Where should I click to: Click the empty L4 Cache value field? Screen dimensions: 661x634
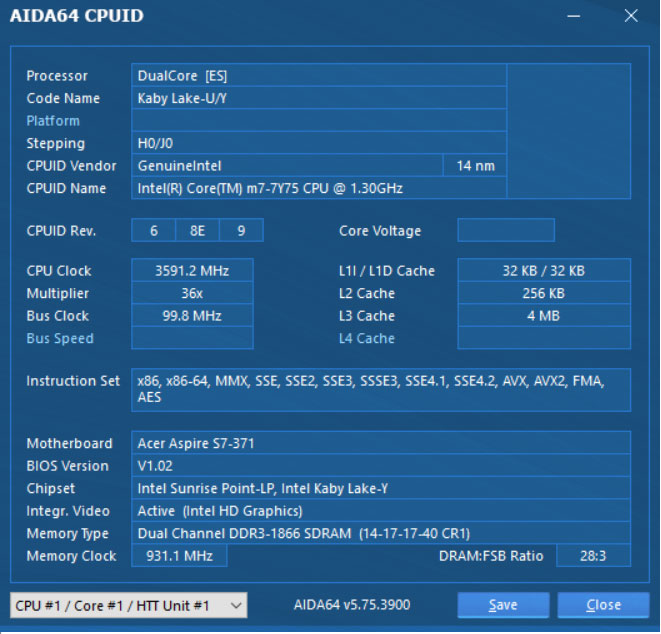coord(544,338)
